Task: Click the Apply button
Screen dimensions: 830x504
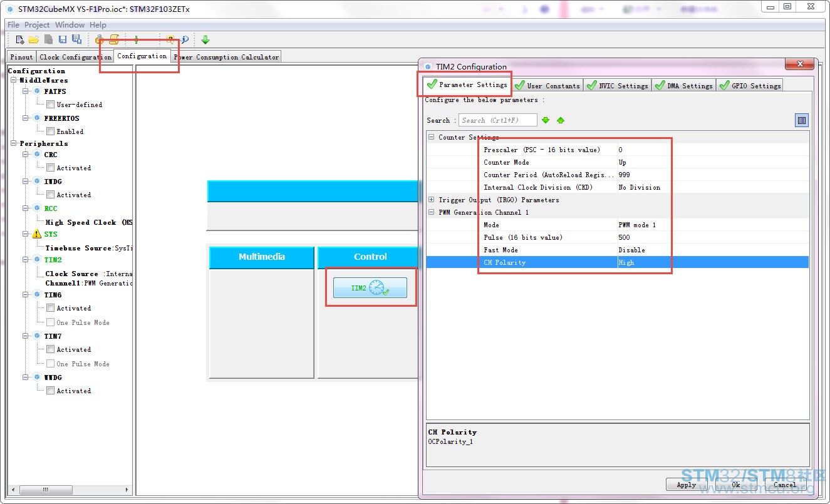Action: click(686, 485)
